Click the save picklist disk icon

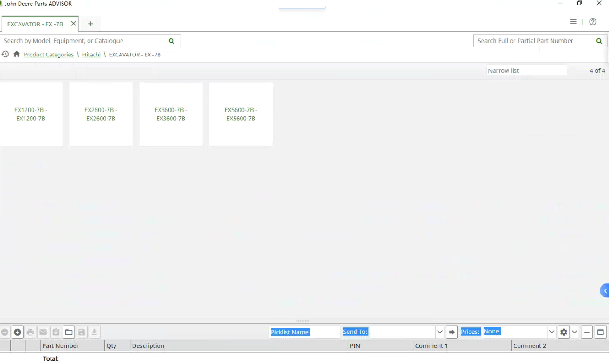click(82, 332)
